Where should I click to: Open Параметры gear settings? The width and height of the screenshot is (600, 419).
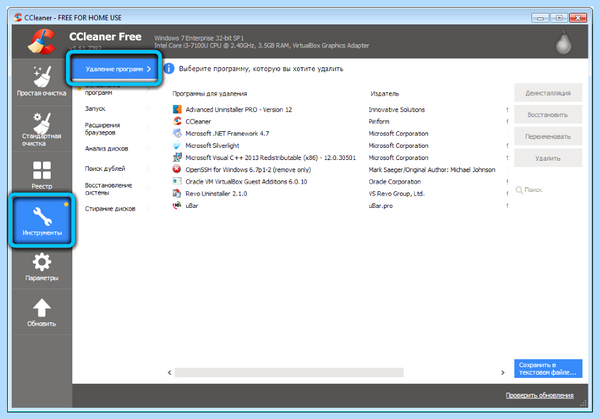coord(41,267)
